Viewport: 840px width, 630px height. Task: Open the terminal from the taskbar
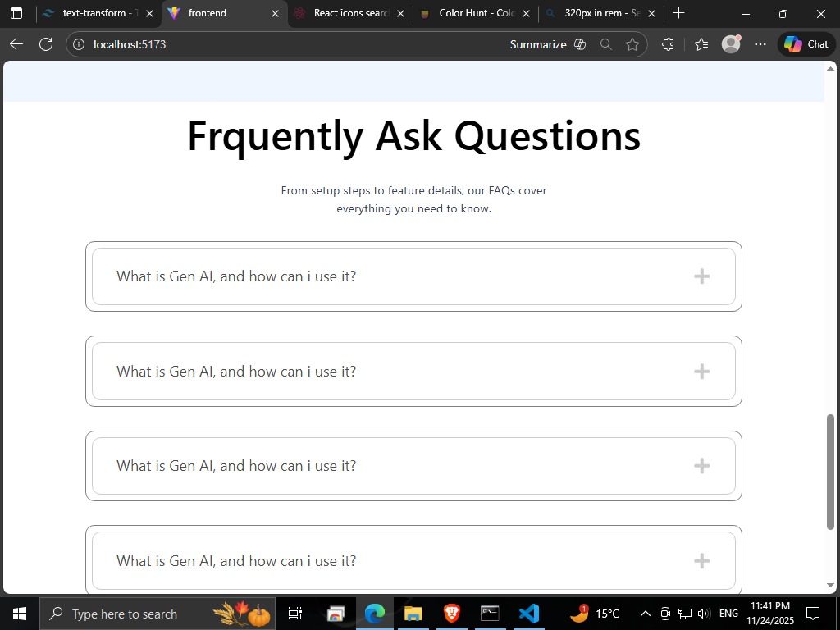tap(491, 613)
